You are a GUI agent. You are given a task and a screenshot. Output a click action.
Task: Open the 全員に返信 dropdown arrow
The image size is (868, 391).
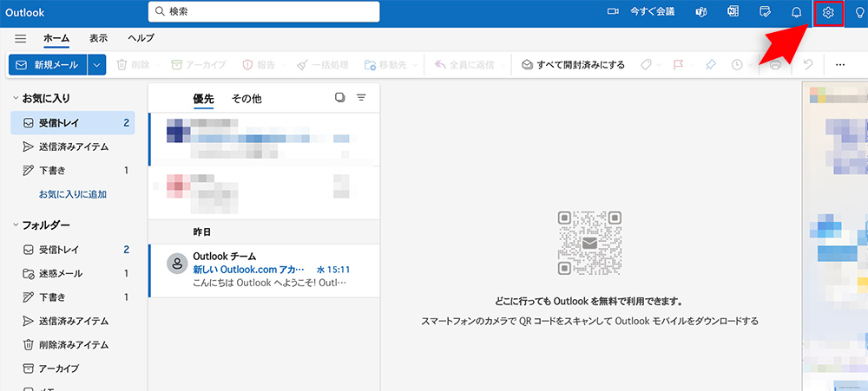pyautogui.click(x=502, y=65)
